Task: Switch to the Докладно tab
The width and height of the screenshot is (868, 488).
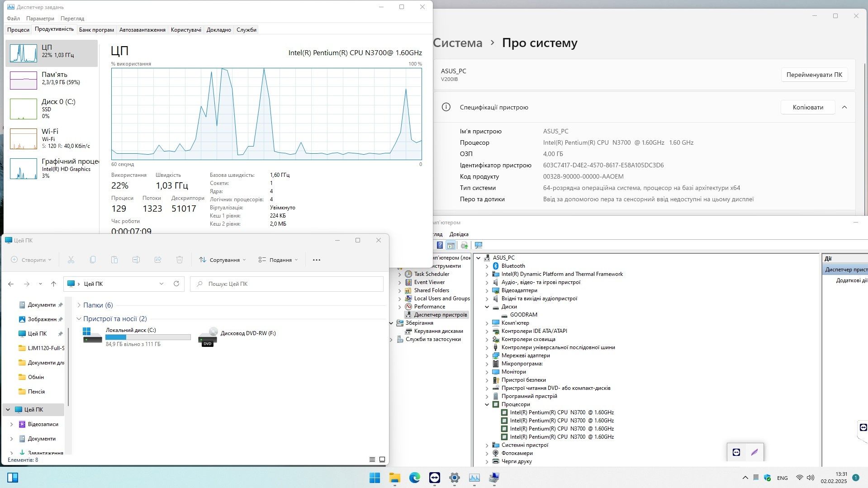Action: click(x=219, y=30)
